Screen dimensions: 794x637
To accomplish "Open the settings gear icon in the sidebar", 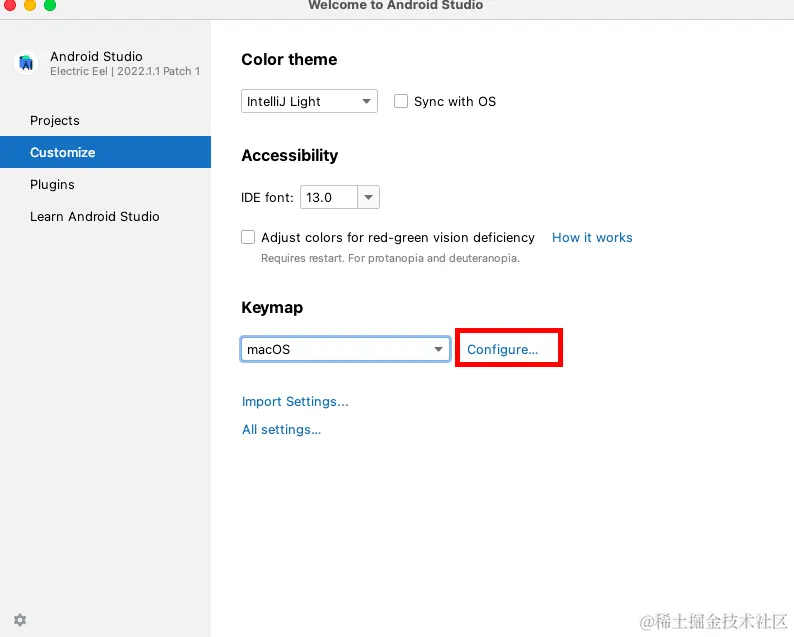I will (x=20, y=620).
